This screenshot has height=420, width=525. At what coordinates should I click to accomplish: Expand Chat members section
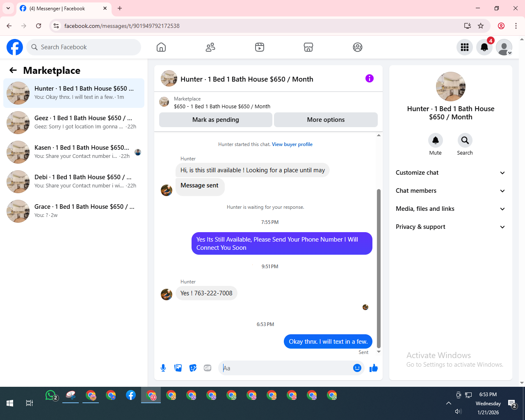tap(450, 191)
